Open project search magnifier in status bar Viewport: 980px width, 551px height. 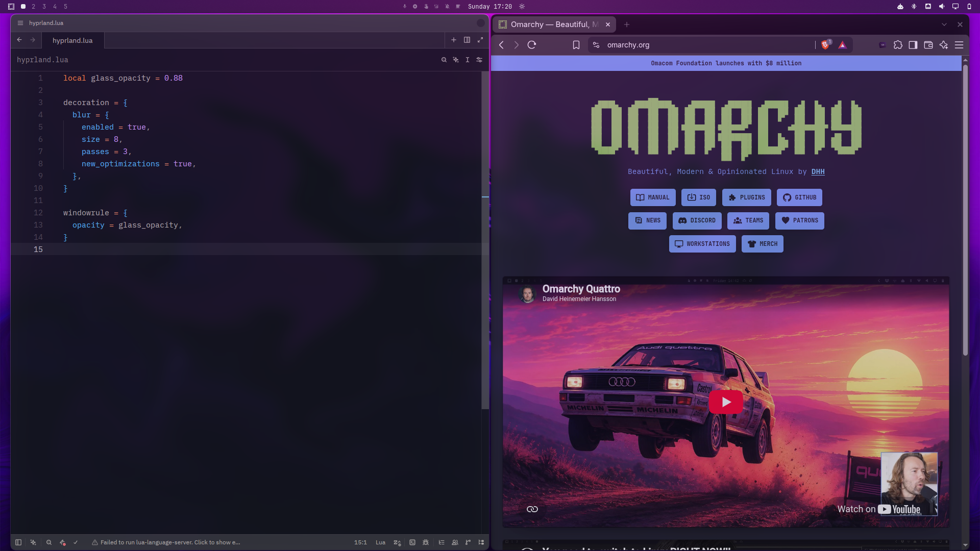point(49,542)
